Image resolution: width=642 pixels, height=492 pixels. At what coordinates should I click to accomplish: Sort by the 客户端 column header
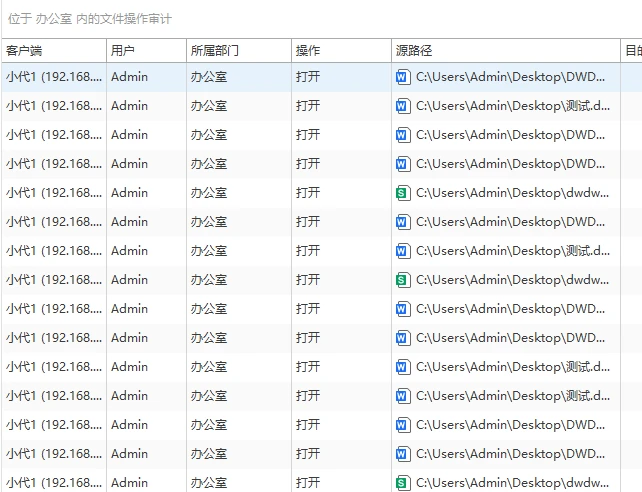[x=54, y=51]
